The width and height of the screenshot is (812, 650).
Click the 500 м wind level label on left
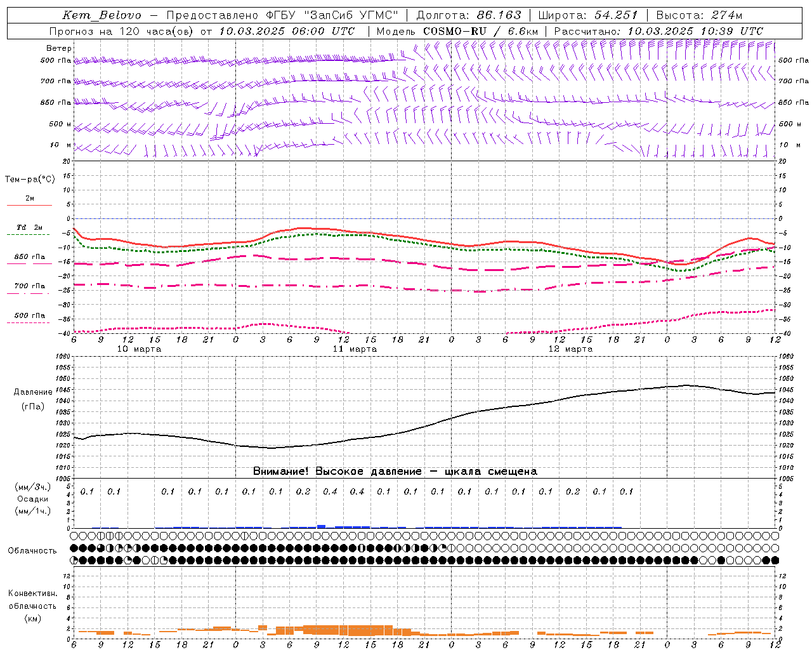click(x=60, y=124)
